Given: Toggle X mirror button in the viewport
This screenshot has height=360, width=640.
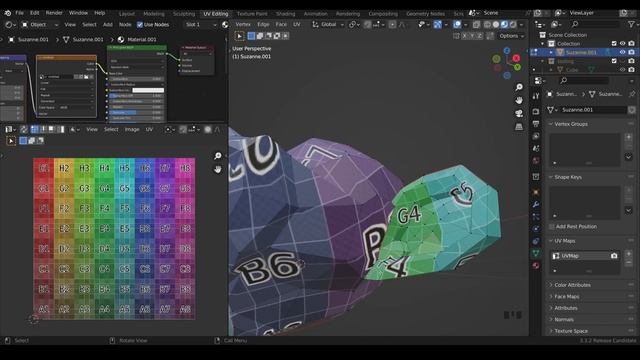Looking at the screenshot, I should 464,36.
